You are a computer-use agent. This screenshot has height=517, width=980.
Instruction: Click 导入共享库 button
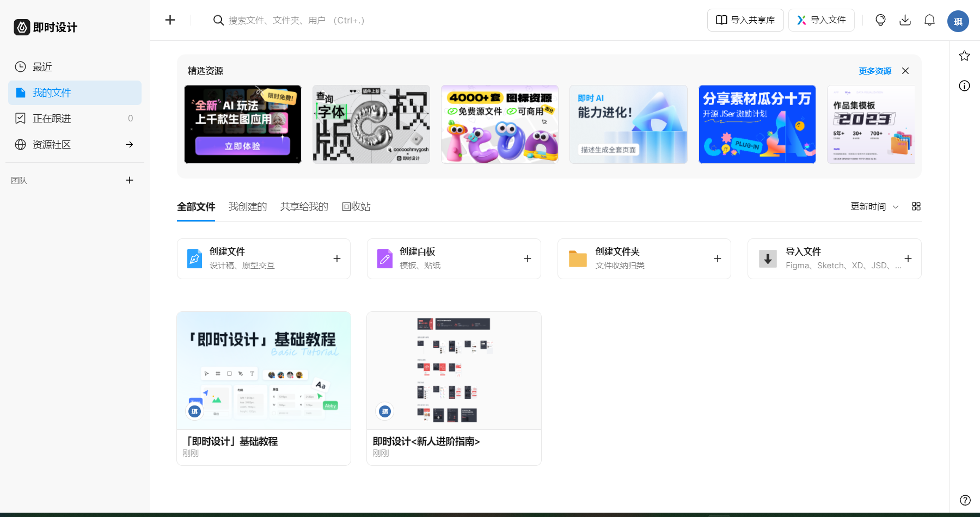(x=745, y=20)
